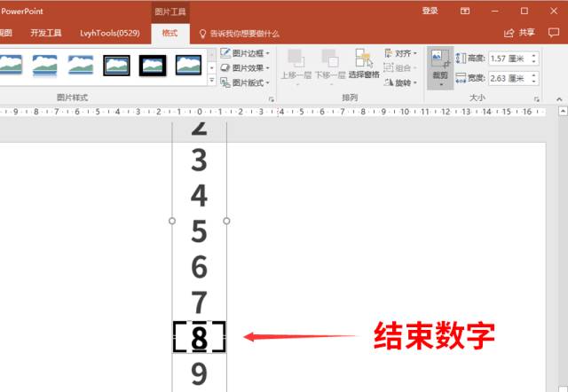The width and height of the screenshot is (568, 392).
Task: Apply the double black frame picture style
Action: [x=116, y=66]
